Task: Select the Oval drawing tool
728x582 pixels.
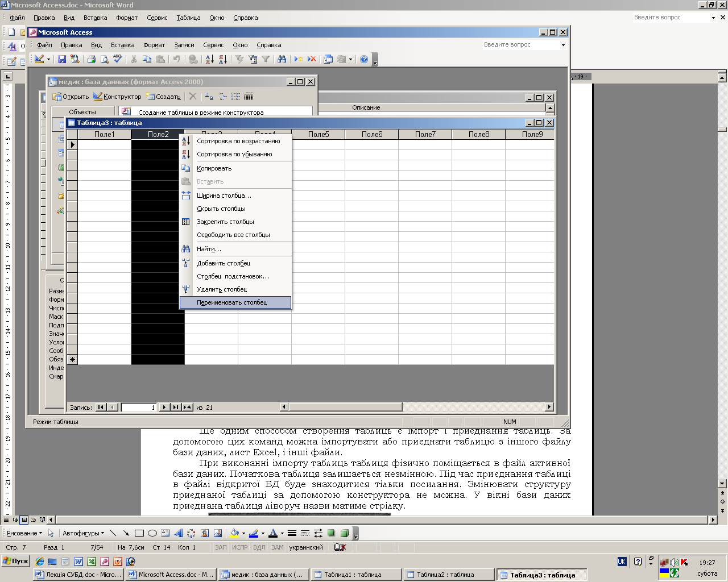Action: 152,533
